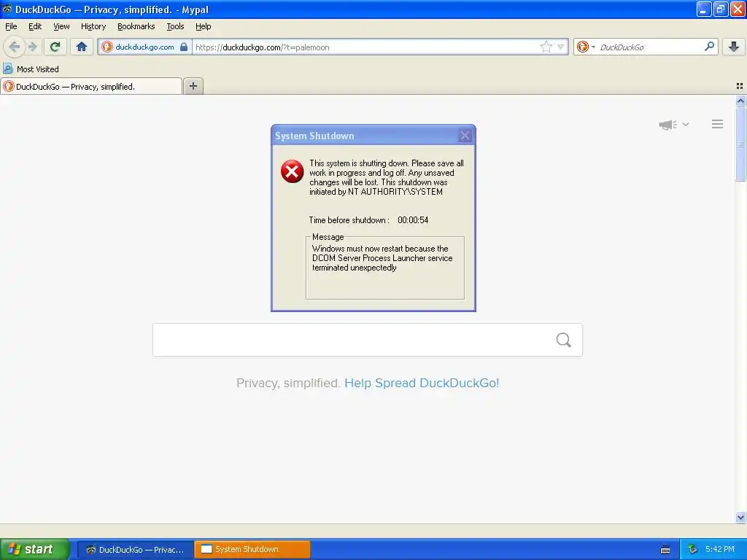Screen dimensions: 747x560
Task: Click the padlock security icon
Action: 184,47
